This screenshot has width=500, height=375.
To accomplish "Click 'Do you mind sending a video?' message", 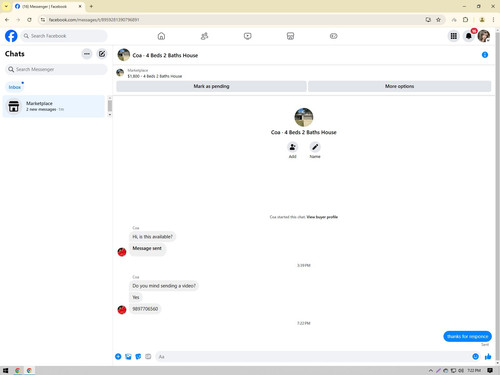I will click(164, 286).
